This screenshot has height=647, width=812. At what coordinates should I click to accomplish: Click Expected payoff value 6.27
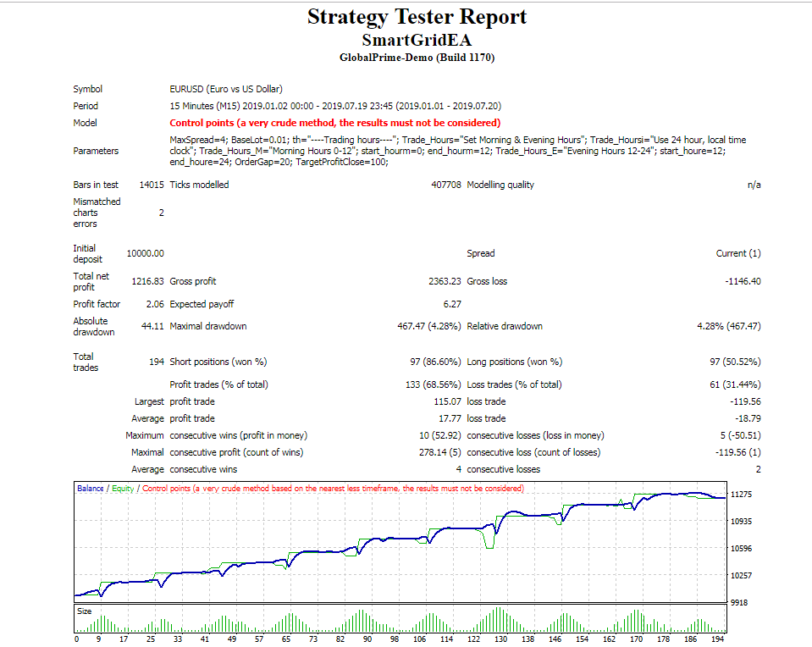(x=452, y=304)
